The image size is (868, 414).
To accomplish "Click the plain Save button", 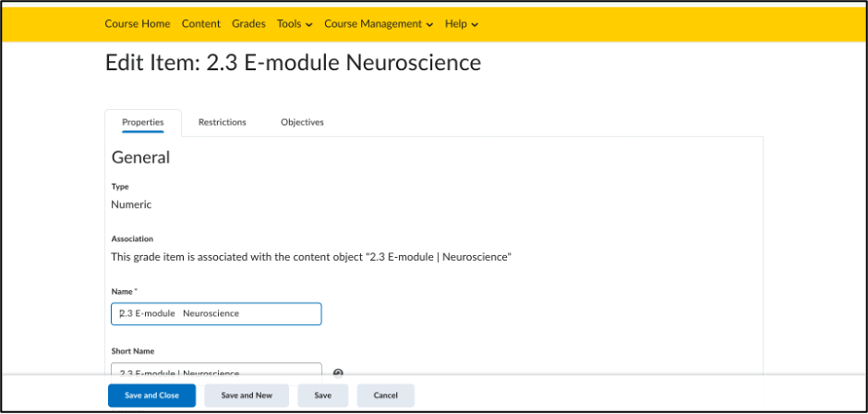I will point(323,396).
